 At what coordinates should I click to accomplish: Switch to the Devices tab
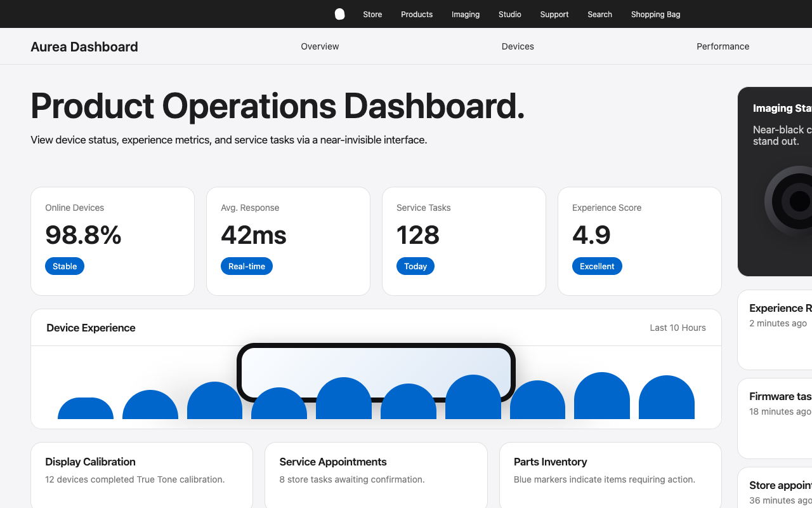(x=518, y=46)
